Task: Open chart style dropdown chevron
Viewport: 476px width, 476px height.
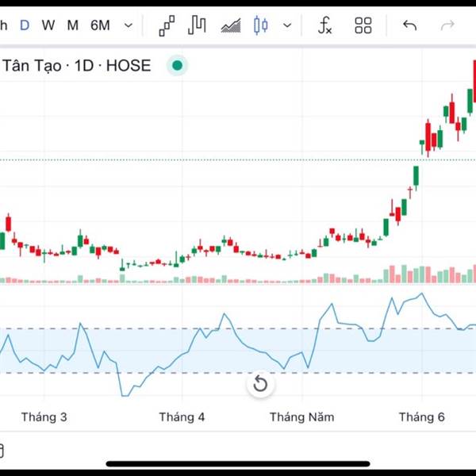Action: 287,25
